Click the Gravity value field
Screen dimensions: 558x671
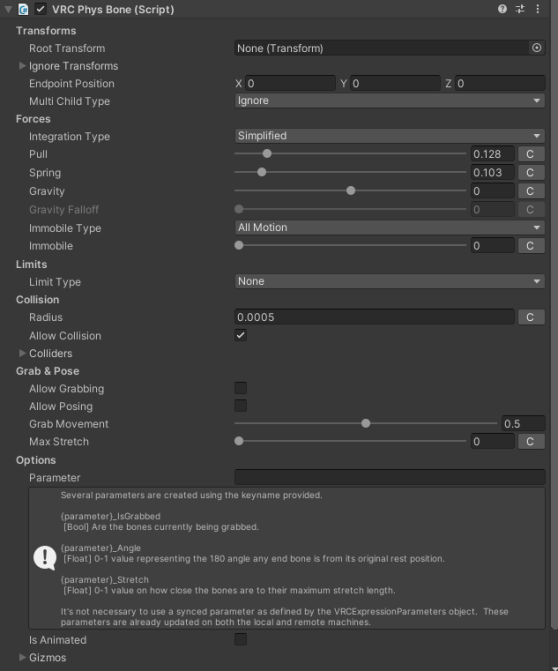coord(493,191)
